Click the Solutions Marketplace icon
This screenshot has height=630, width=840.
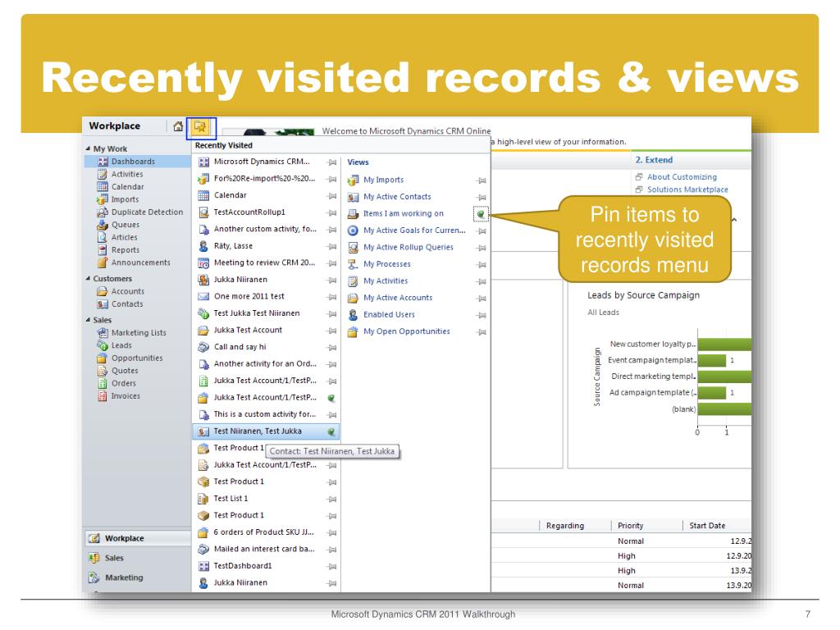click(638, 189)
